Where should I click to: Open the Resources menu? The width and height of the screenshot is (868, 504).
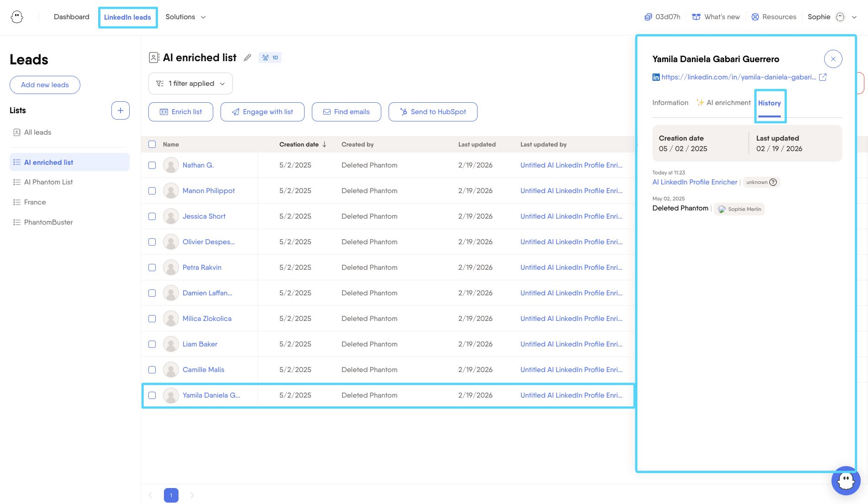(774, 17)
